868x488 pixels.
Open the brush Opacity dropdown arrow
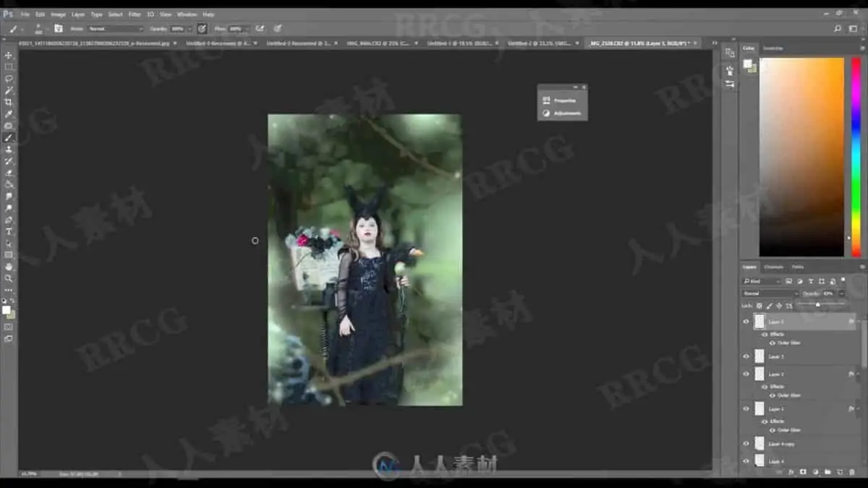(x=190, y=29)
